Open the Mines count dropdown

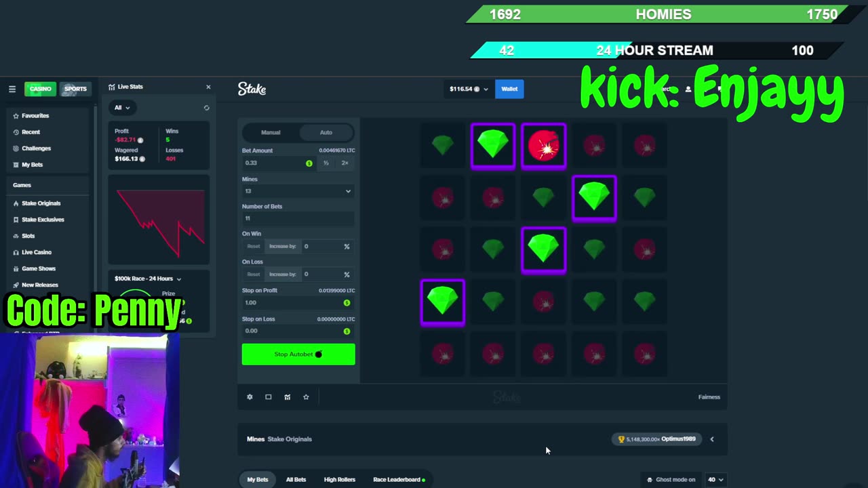[298, 191]
